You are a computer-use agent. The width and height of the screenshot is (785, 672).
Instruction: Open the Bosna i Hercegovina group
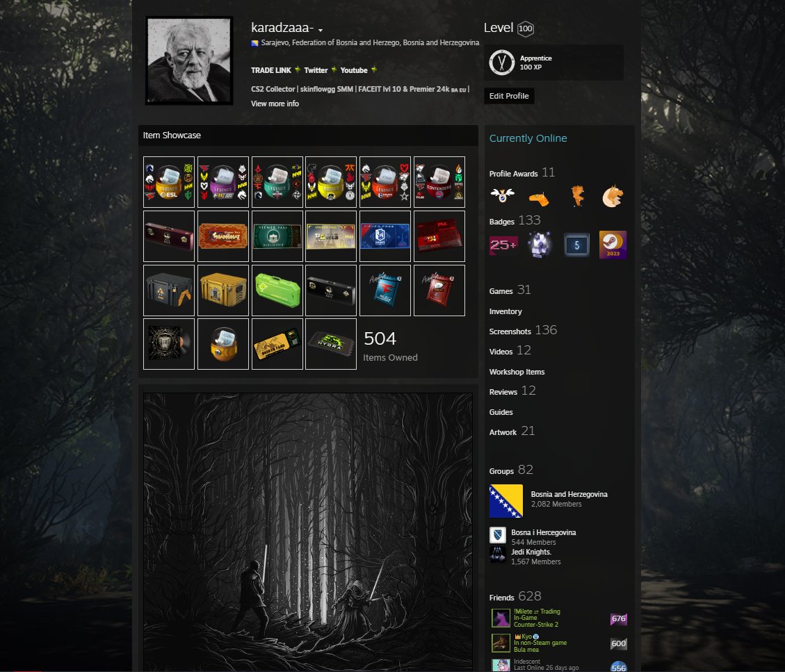click(543, 532)
